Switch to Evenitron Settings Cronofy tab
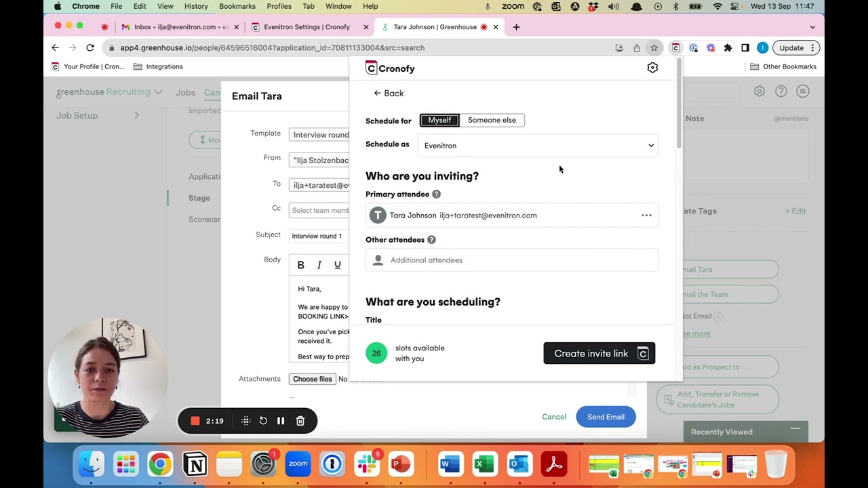868x488 pixels. tap(307, 27)
